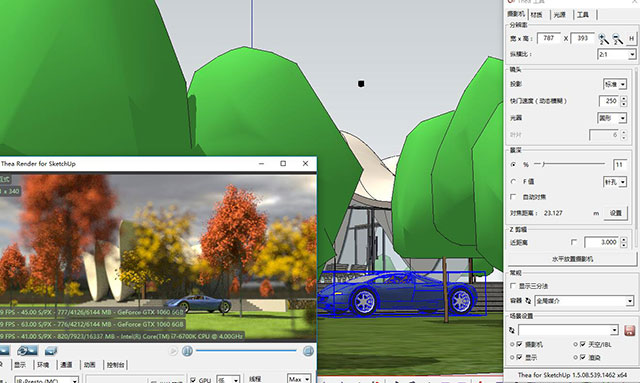The image size is (640, 383).
Task: Click the red save scene settings icon
Action: point(629,330)
